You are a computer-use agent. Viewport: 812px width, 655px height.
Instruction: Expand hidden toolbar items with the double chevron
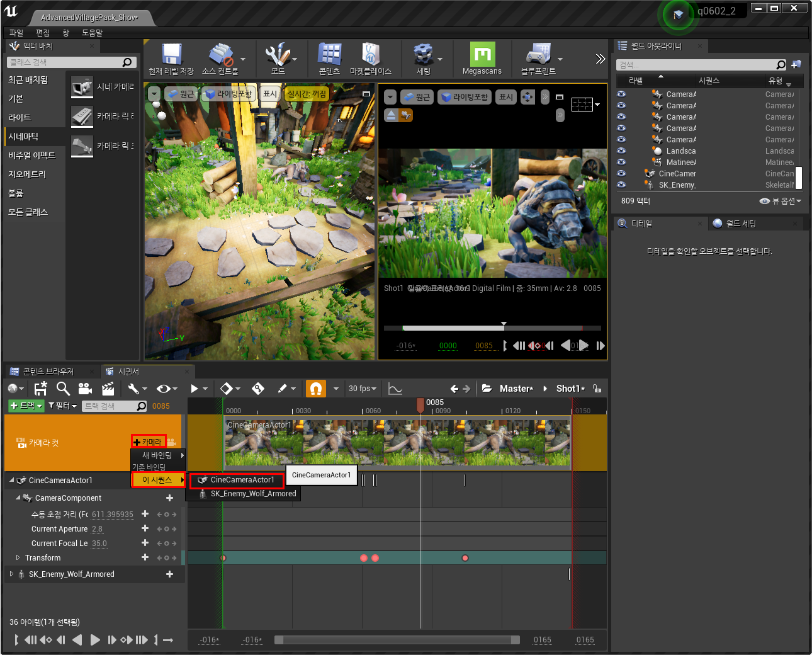[600, 59]
